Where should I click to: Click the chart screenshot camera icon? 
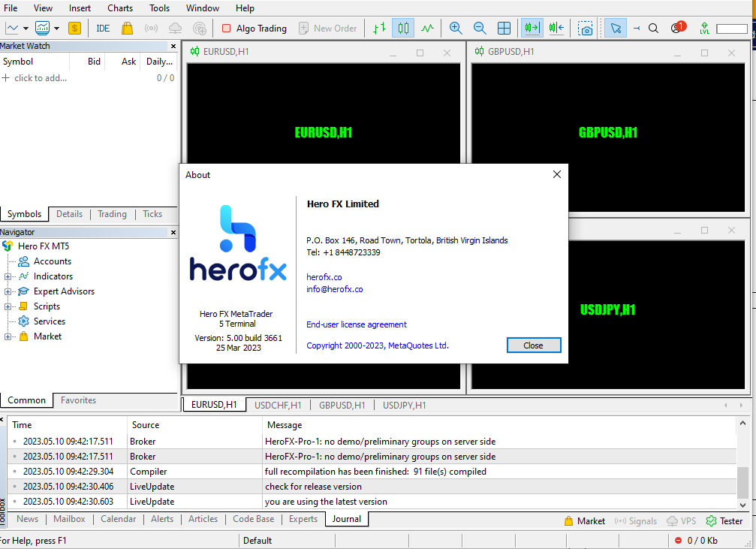[x=585, y=28]
